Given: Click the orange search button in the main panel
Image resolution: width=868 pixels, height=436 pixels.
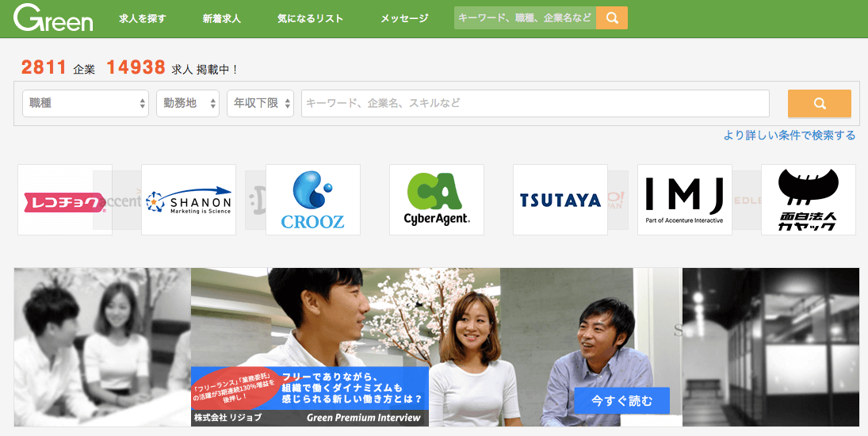Looking at the screenshot, I should [820, 104].
